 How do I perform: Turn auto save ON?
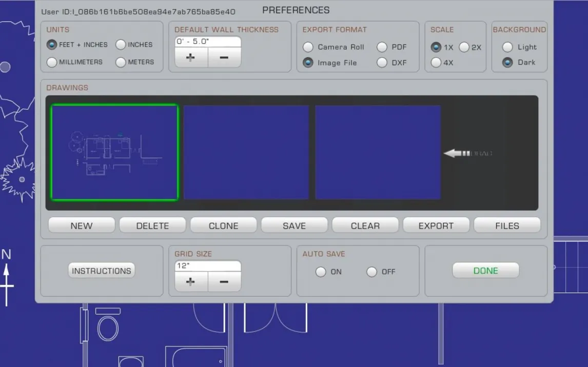click(x=321, y=272)
